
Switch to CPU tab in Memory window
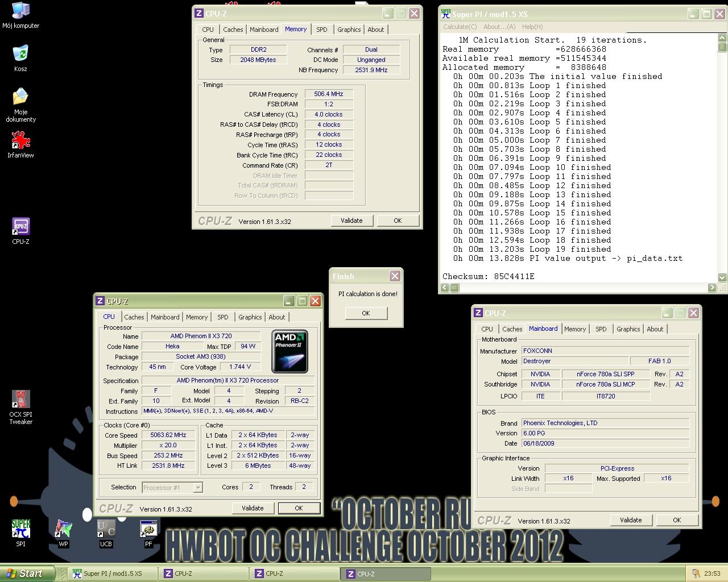point(208,30)
